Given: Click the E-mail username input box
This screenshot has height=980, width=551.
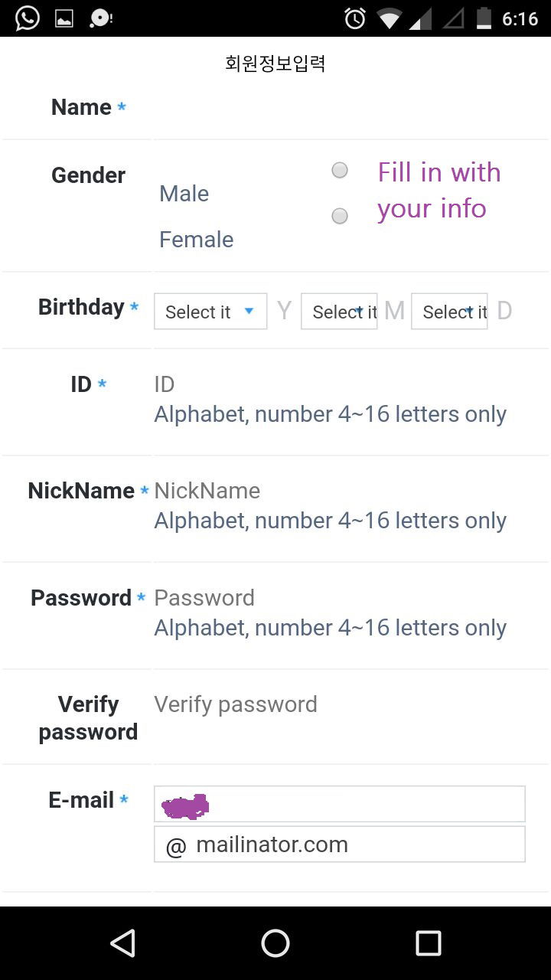Looking at the screenshot, I should (340, 804).
